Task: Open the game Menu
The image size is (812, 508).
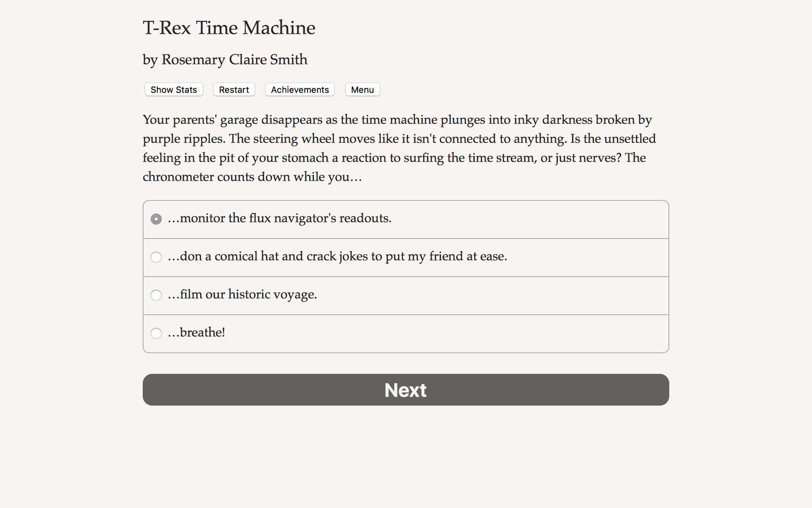Action: (362, 89)
